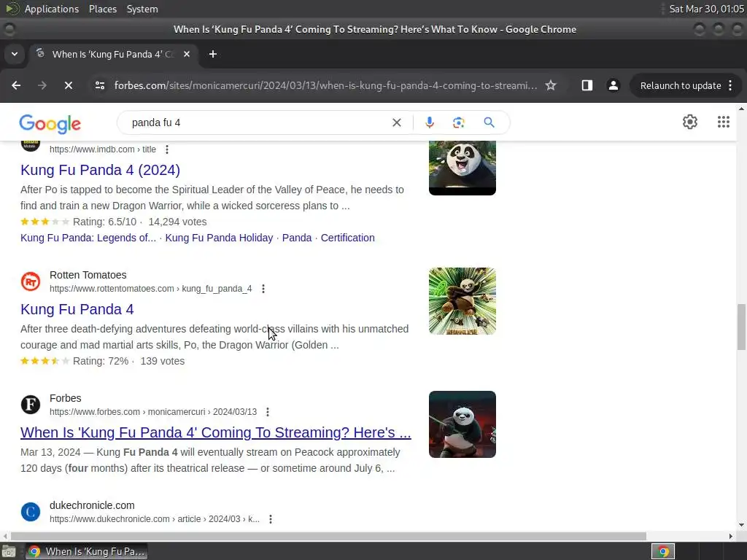Click the Rotten Tomatoes site icon
Screen dimensions: 747x560
[31, 281]
